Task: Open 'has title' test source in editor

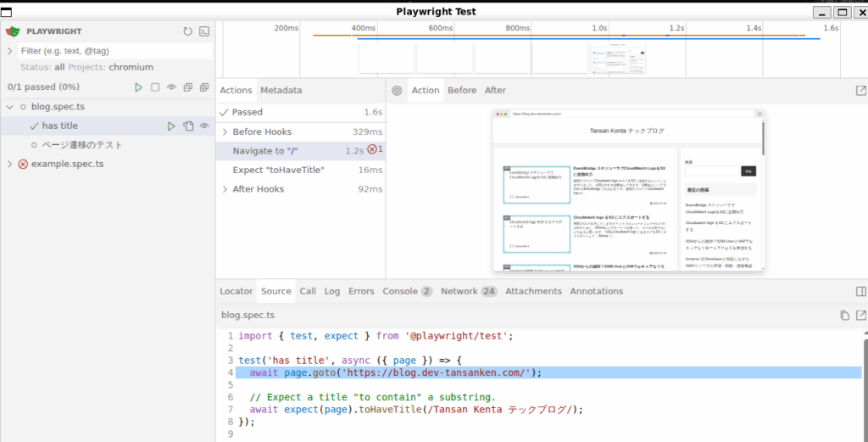Action: tap(188, 126)
